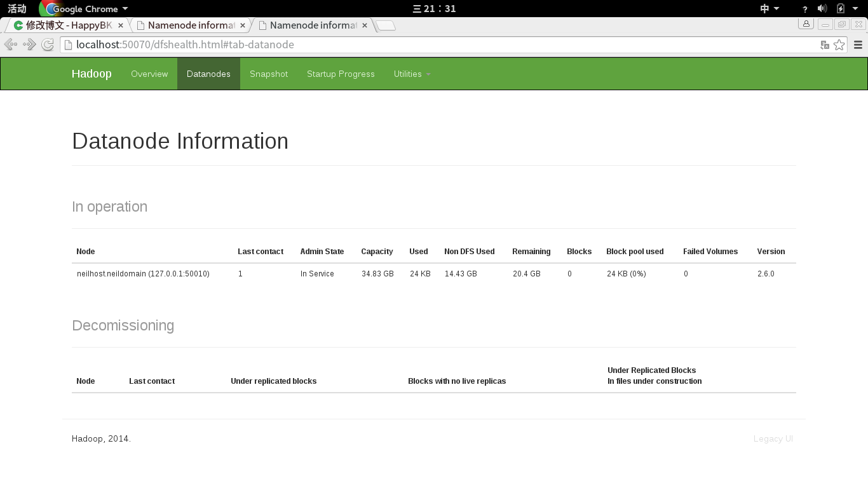Click the Decomissioning section heading
Image resolution: width=868 pixels, height=488 pixels.
(123, 325)
